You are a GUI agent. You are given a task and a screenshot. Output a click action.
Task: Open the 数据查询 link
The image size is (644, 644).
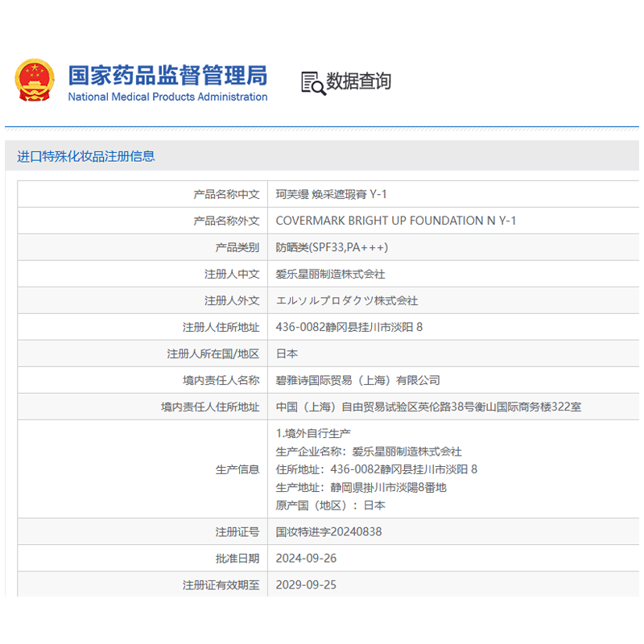[x=358, y=81]
